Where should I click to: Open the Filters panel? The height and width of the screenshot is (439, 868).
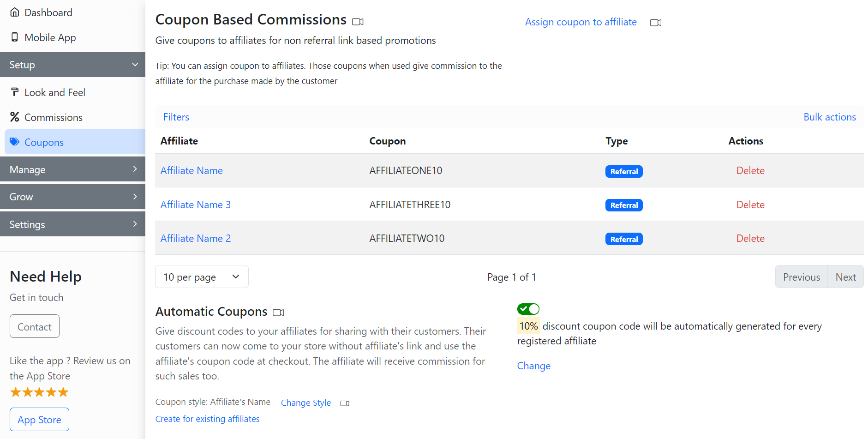(176, 117)
